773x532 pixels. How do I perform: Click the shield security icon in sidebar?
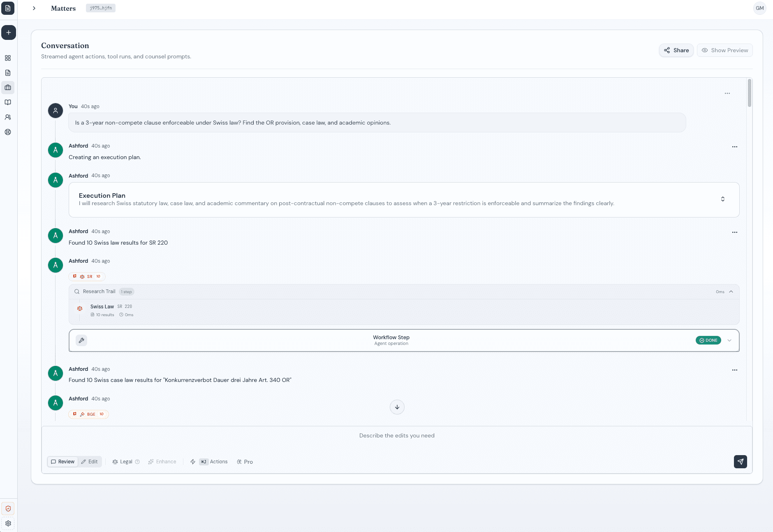coord(8,509)
